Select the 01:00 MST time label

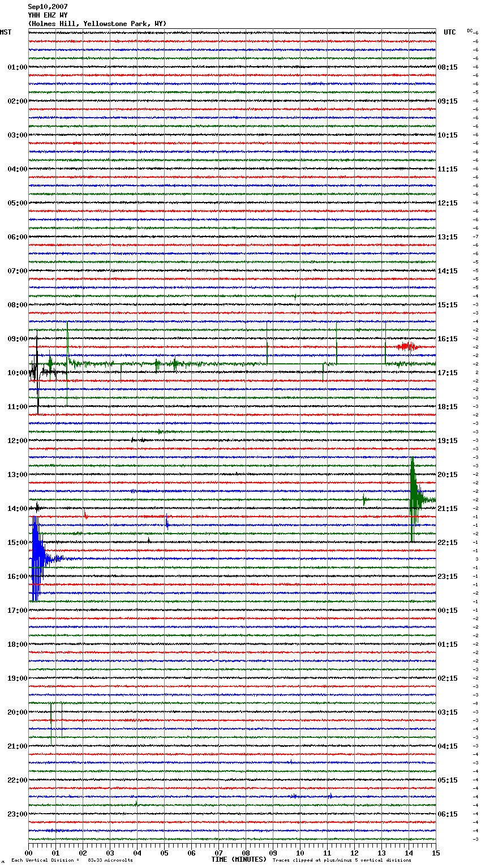coord(17,67)
